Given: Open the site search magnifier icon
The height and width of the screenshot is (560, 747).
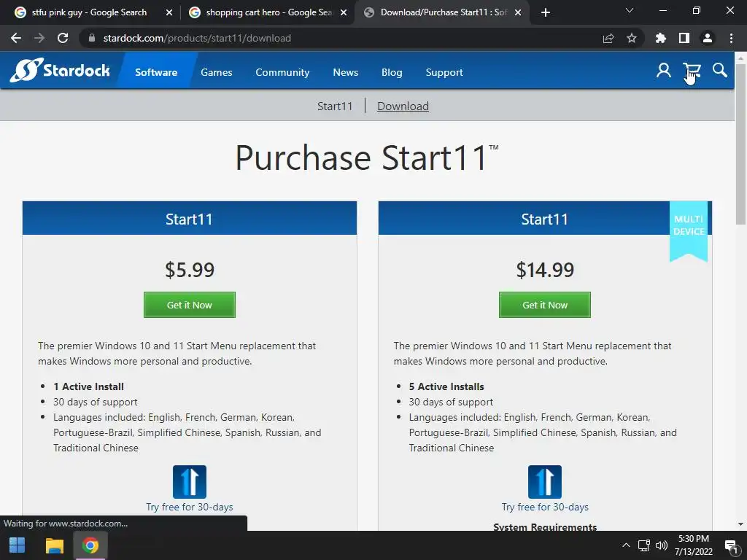Looking at the screenshot, I should tap(720, 71).
